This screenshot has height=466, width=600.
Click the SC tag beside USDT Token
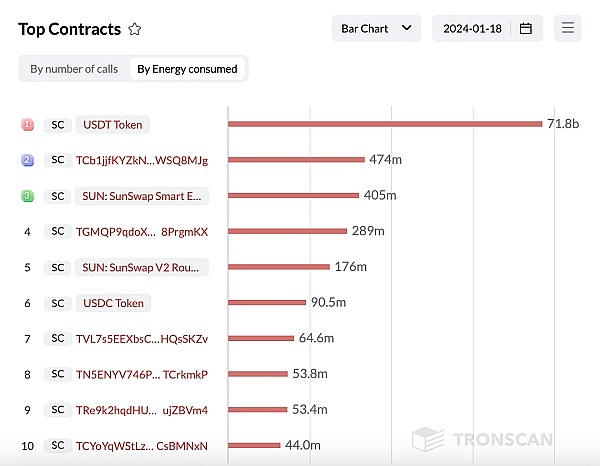pyautogui.click(x=57, y=125)
